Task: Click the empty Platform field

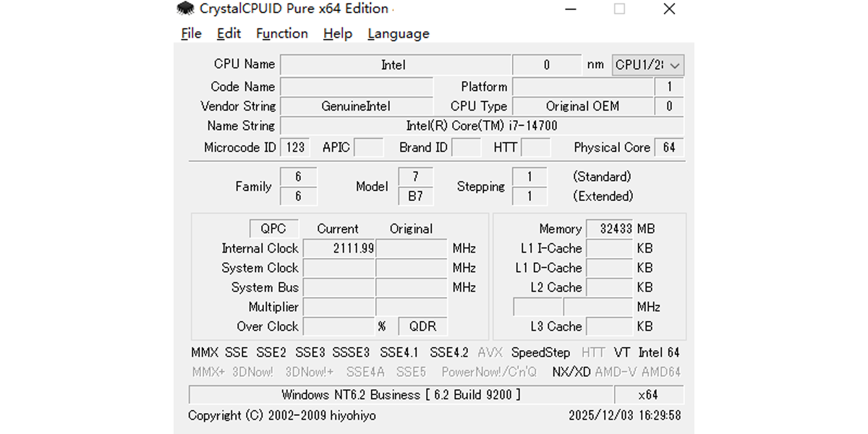Action: [x=582, y=87]
